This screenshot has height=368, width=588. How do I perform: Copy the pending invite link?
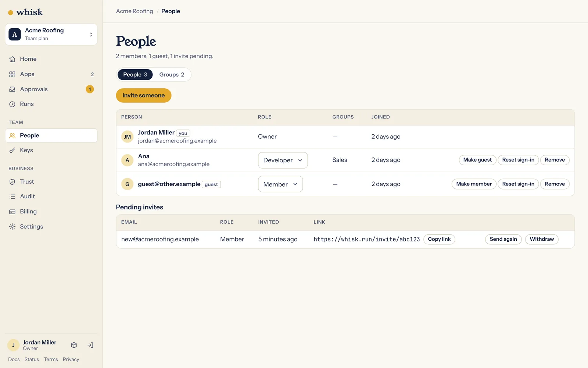pyautogui.click(x=439, y=239)
